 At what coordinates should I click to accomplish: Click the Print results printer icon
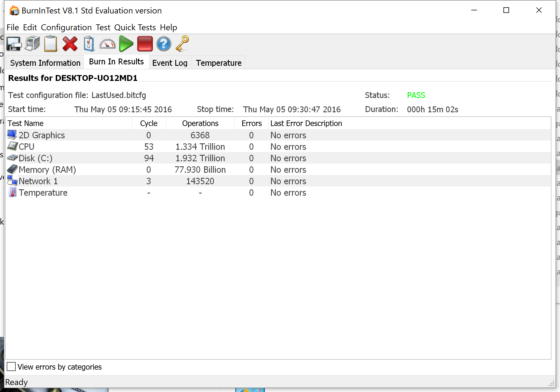pos(32,44)
